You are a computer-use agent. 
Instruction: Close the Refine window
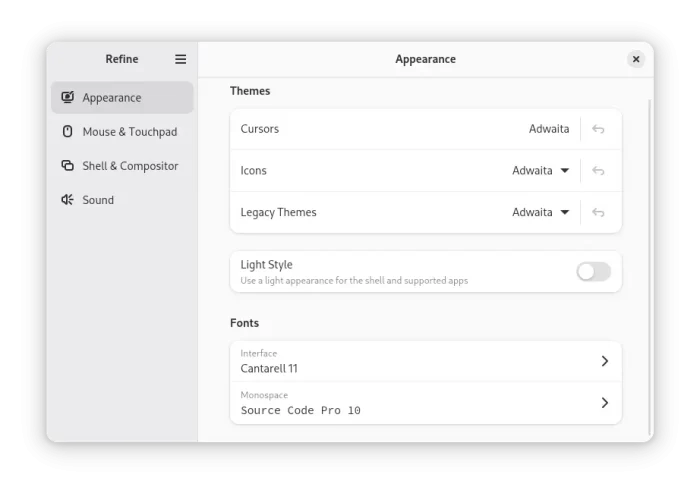636,59
